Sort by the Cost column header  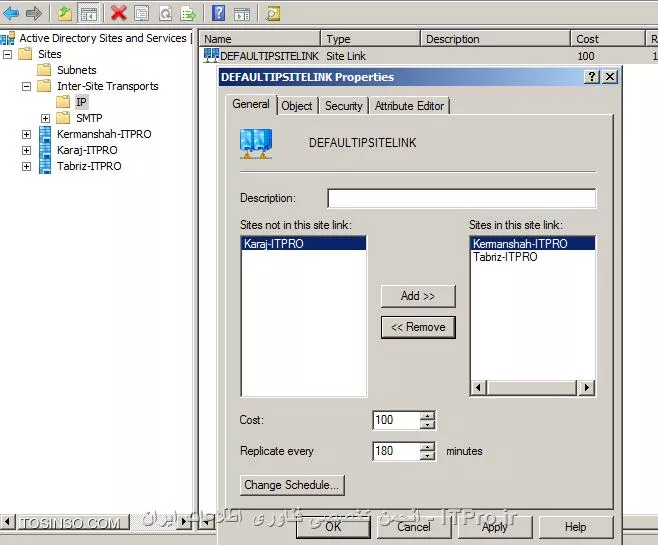tap(608, 39)
